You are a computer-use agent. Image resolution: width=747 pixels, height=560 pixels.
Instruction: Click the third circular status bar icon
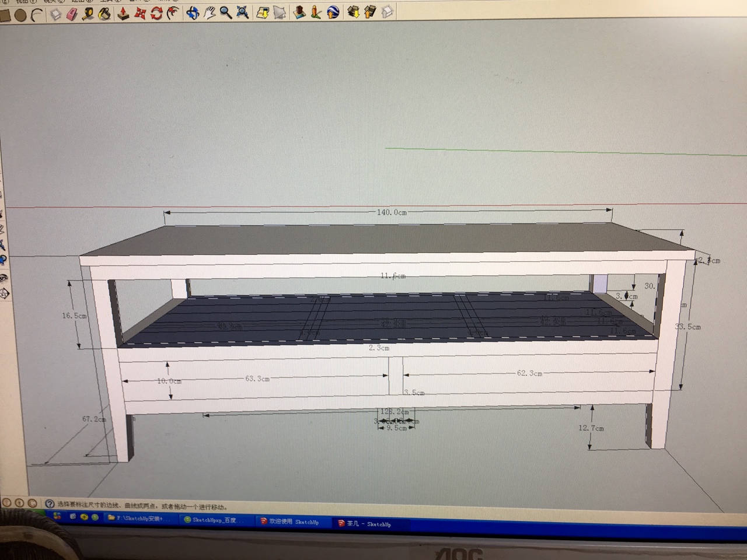[x=32, y=503]
